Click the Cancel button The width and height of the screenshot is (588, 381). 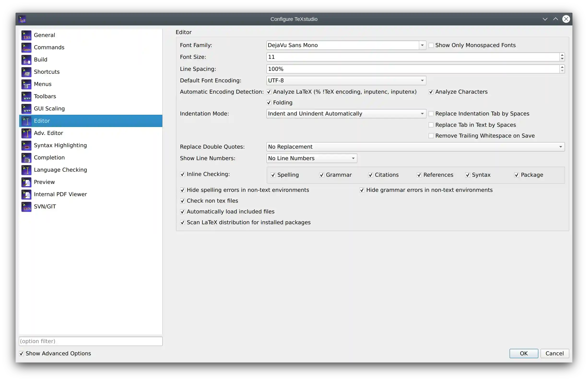[555, 354]
